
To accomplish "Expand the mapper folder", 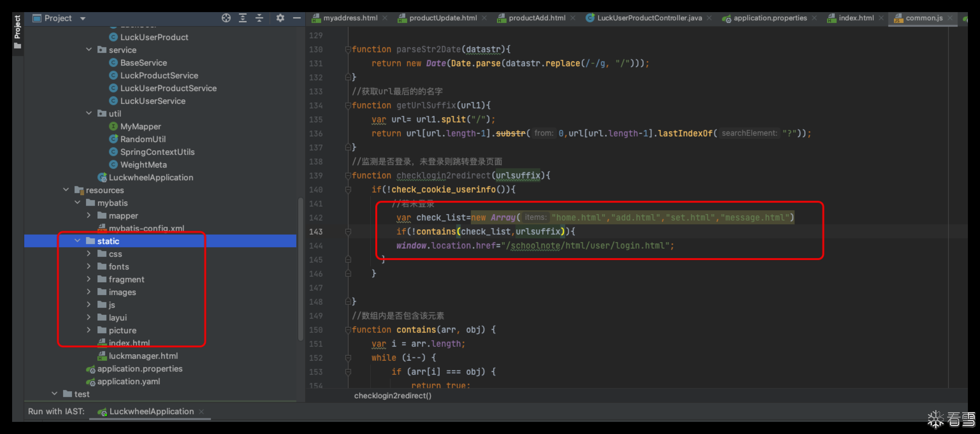I will pos(89,215).
